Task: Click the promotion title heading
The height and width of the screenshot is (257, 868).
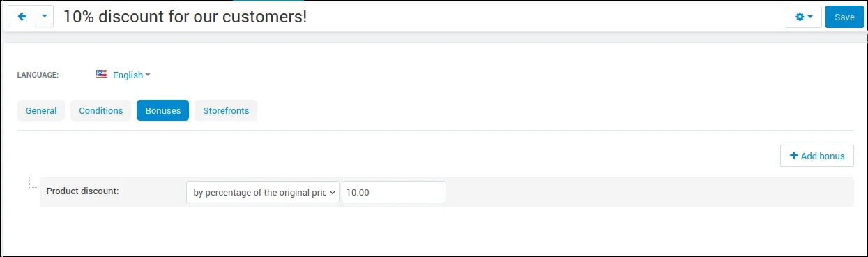Action: tap(185, 17)
